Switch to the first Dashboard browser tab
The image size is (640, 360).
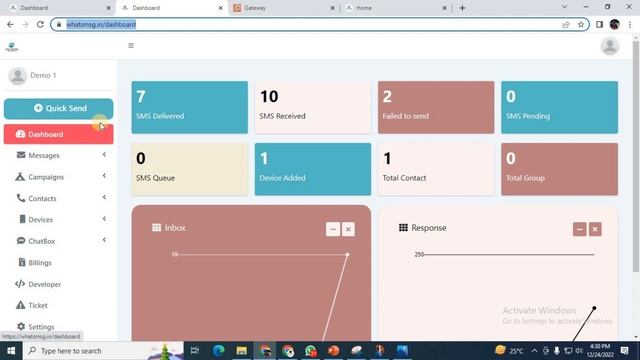pyautogui.click(x=59, y=8)
